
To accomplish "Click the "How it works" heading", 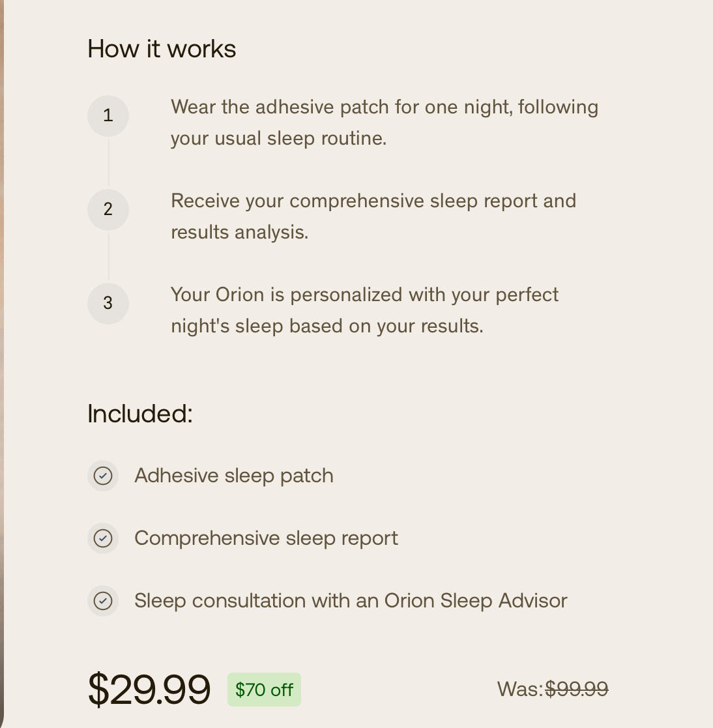I will (162, 49).
